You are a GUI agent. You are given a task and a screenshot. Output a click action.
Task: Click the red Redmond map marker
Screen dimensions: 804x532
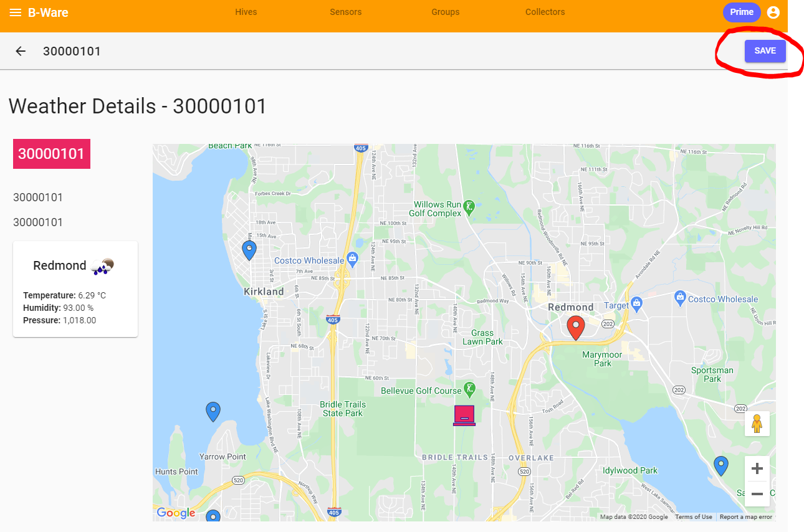pos(577,328)
